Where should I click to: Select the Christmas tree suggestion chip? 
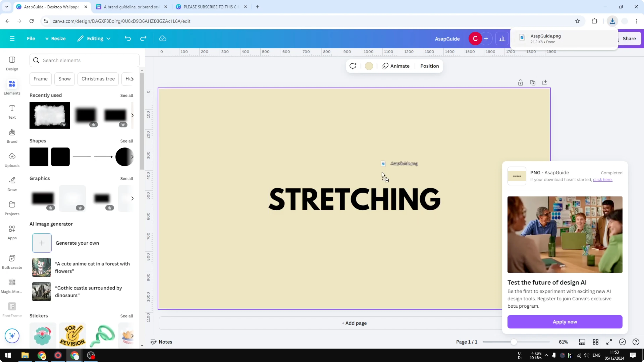click(98, 79)
